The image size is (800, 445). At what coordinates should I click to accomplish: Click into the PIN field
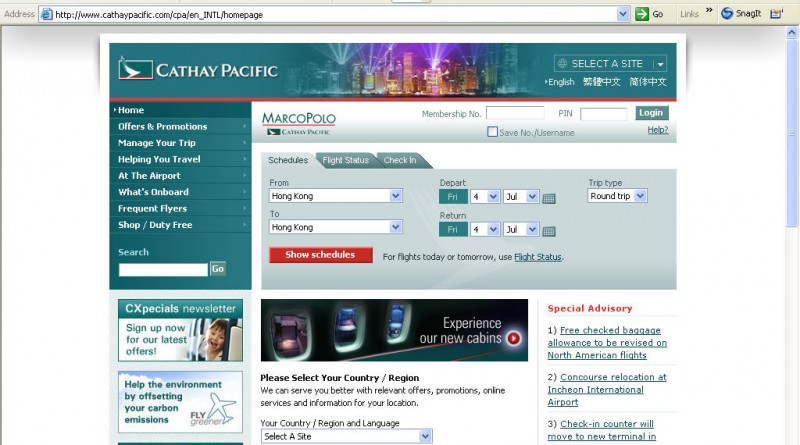pos(604,114)
